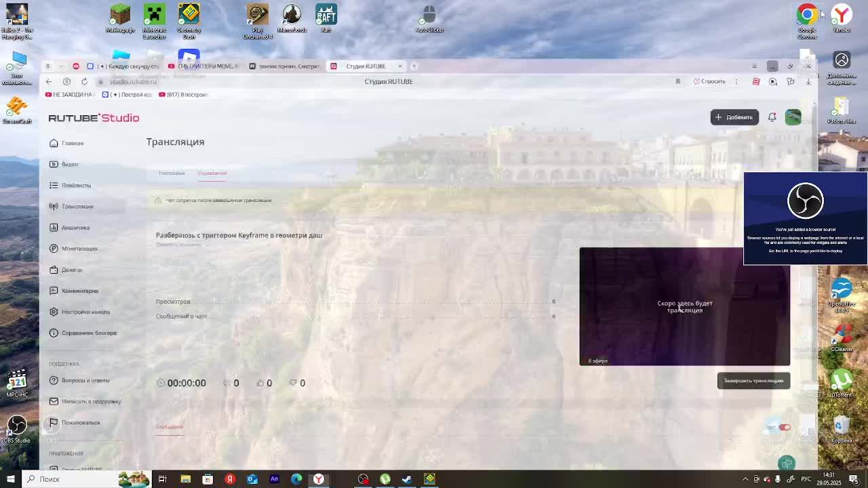Open Raft desktop icon

326,18
